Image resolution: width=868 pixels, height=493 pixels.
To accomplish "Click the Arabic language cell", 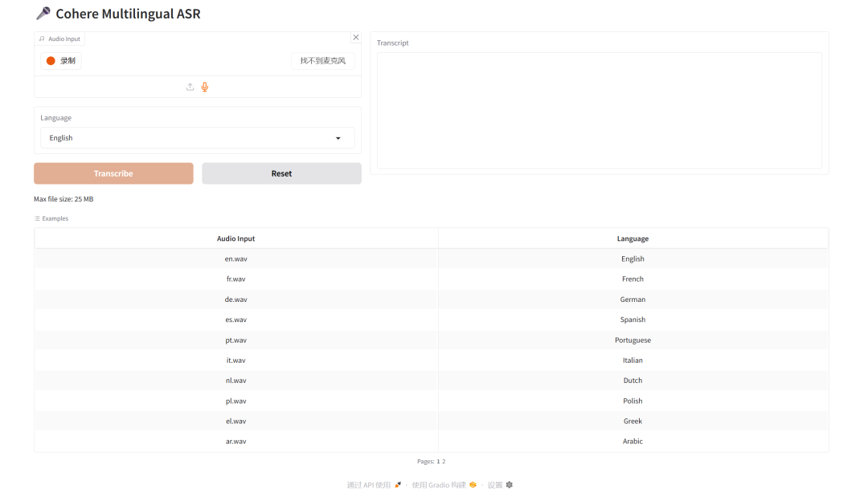I will click(x=633, y=442).
